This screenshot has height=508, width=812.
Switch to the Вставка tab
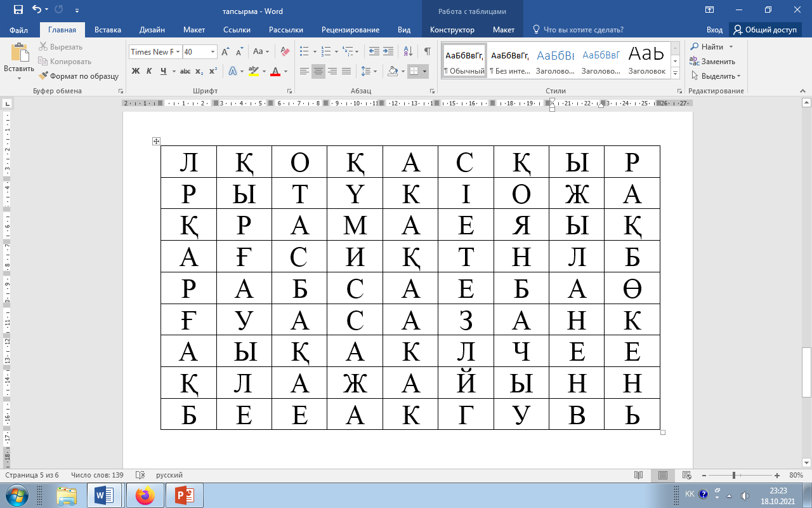[x=108, y=30]
